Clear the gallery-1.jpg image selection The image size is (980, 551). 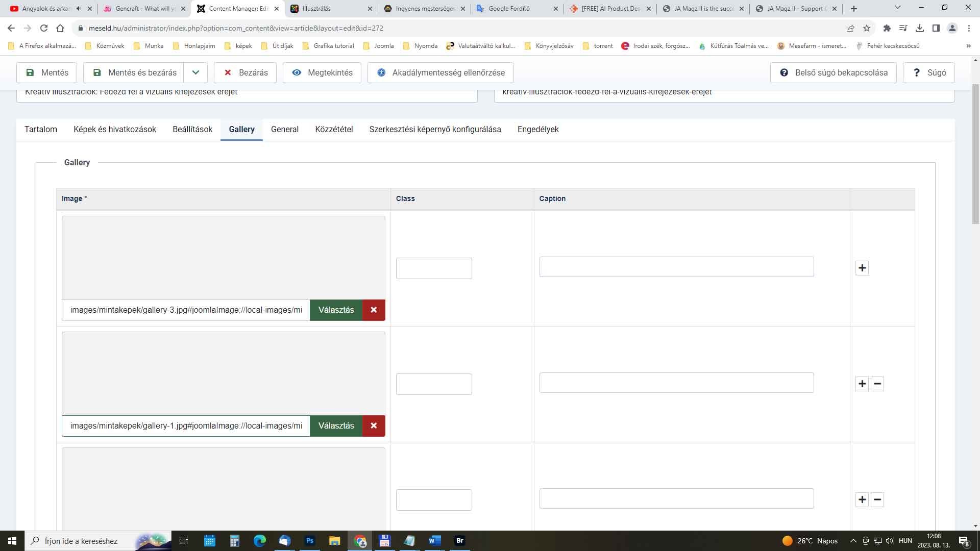coord(374,425)
